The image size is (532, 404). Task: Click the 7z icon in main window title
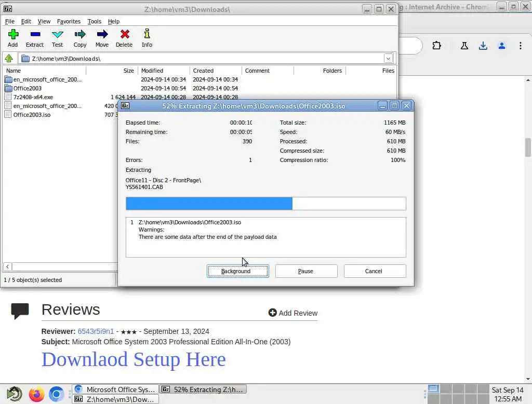pyautogui.click(x=8, y=9)
